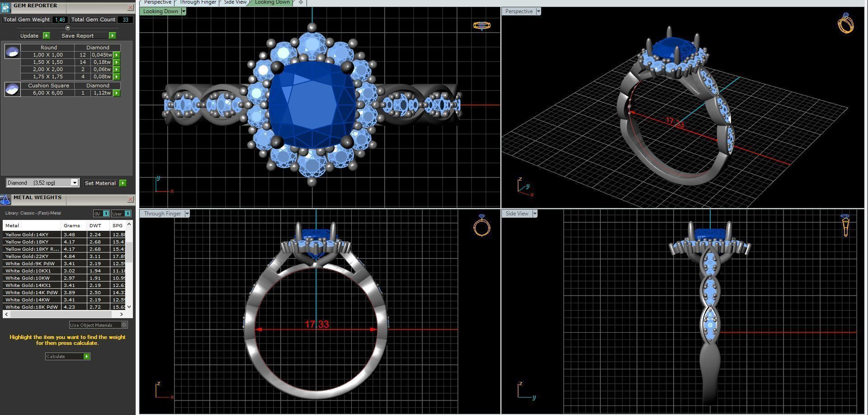Click Side View viewport ring icon

845,225
